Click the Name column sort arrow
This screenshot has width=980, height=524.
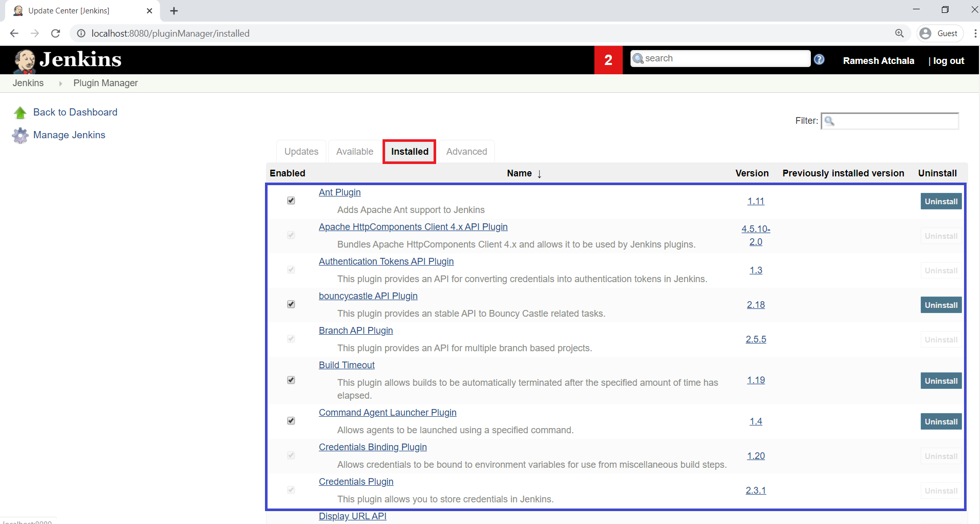539,174
